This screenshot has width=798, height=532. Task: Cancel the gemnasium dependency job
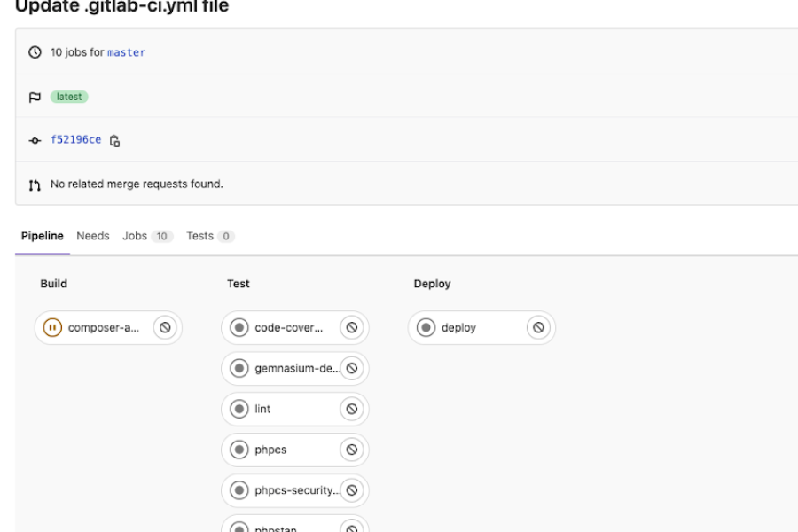click(351, 368)
